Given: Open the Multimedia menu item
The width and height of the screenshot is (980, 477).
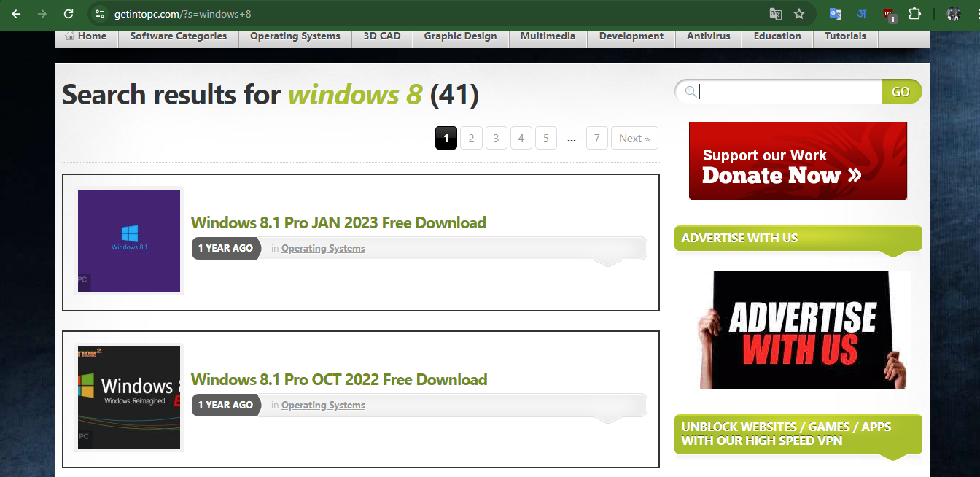Looking at the screenshot, I should coord(548,36).
